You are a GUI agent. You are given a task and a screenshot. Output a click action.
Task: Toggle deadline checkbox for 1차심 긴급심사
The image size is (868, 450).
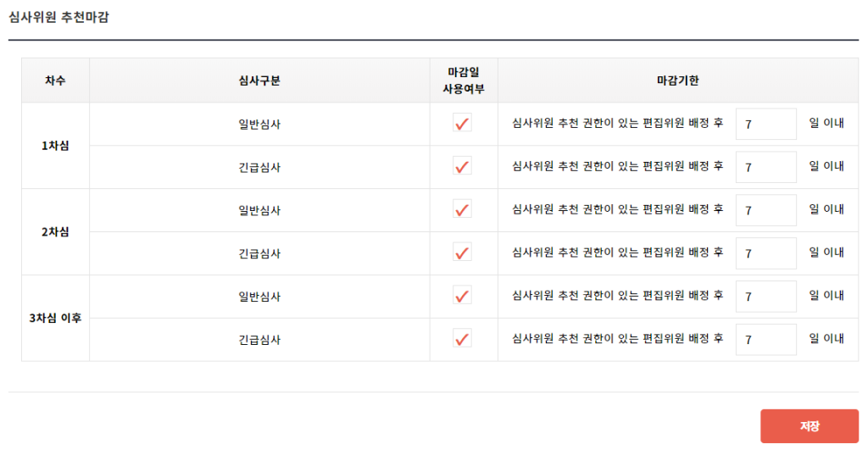(462, 166)
